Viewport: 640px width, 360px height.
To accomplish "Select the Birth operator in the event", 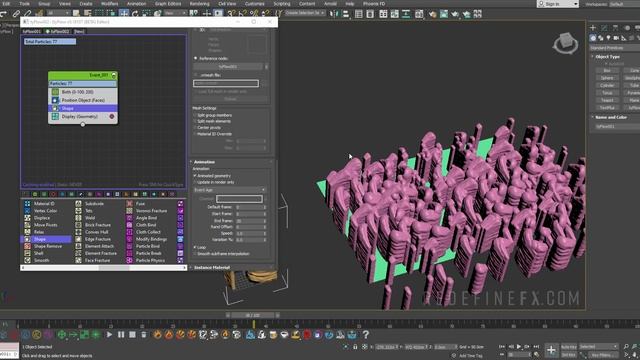I will 83,92.
